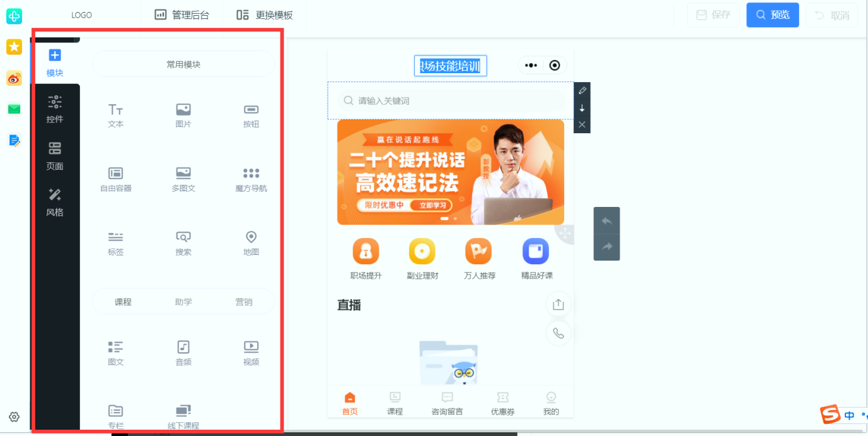Viewport: 868px width, 436px height.
Task: Click the orange banner carousel image
Action: coord(450,172)
